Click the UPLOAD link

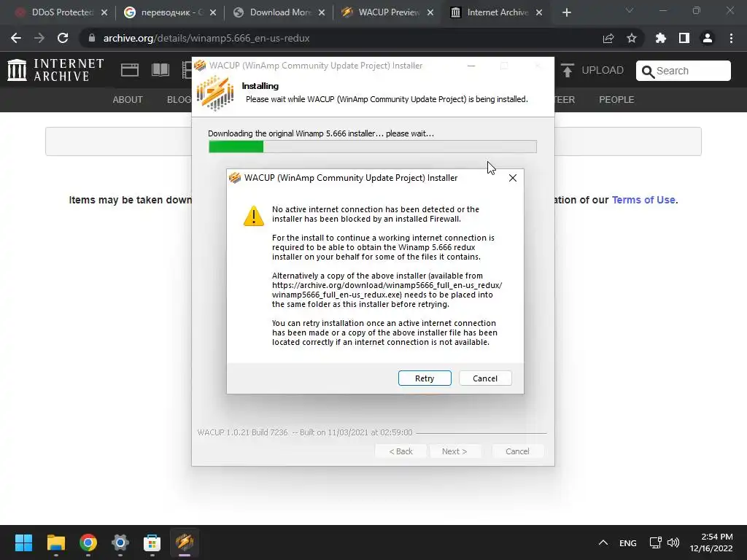pyautogui.click(x=602, y=70)
